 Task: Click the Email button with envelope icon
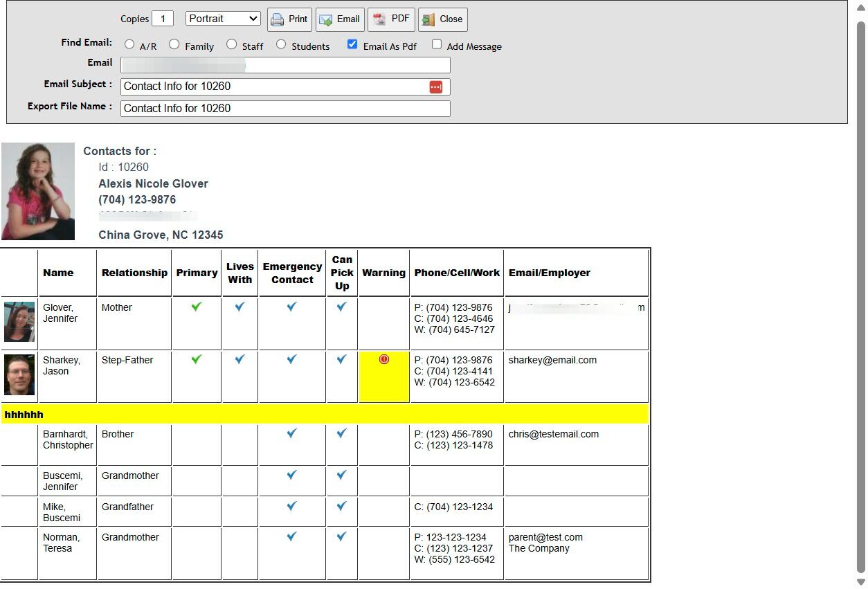tap(340, 19)
